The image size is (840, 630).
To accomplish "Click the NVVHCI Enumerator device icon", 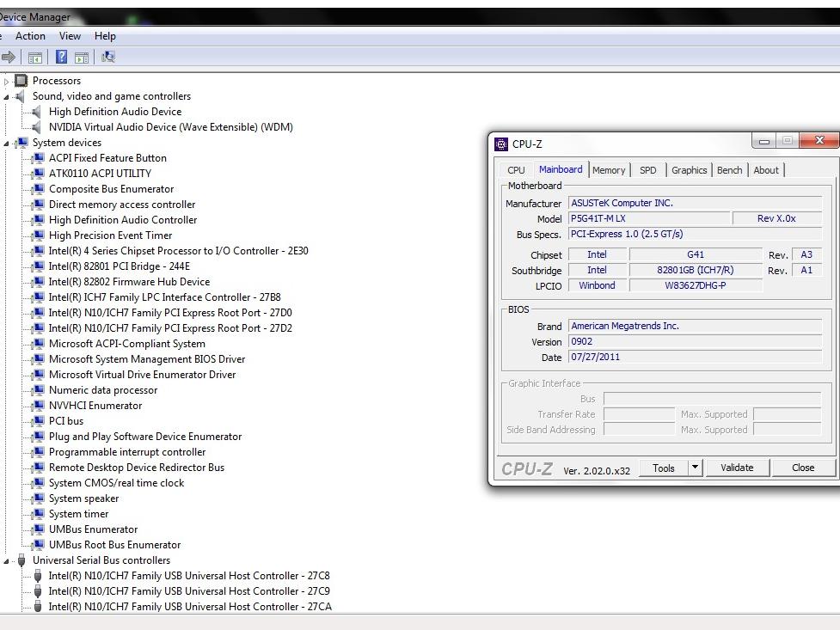I will pos(38,406).
